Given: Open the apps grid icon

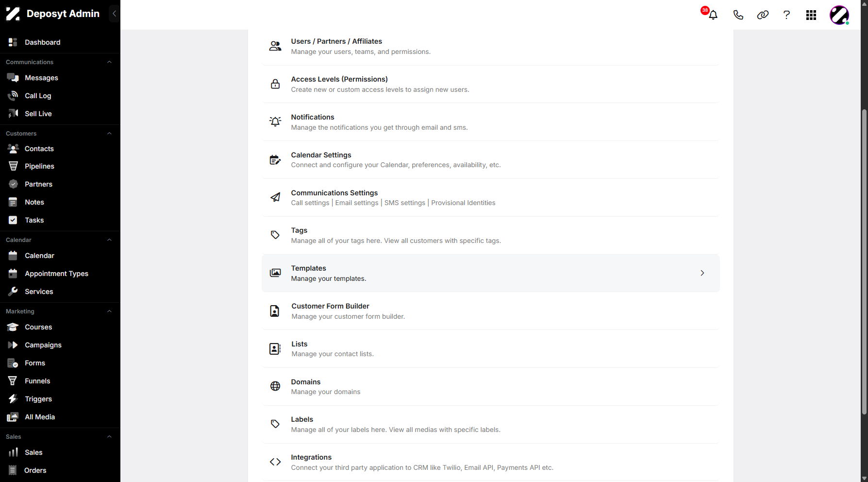Looking at the screenshot, I should [x=811, y=15].
